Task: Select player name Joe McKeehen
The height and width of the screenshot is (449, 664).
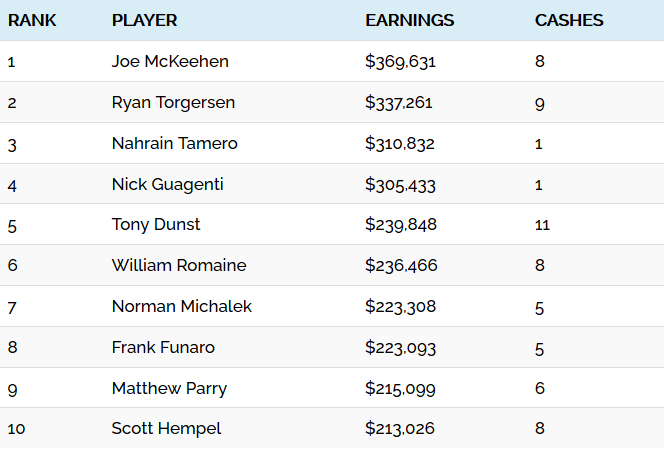Action: point(170,61)
